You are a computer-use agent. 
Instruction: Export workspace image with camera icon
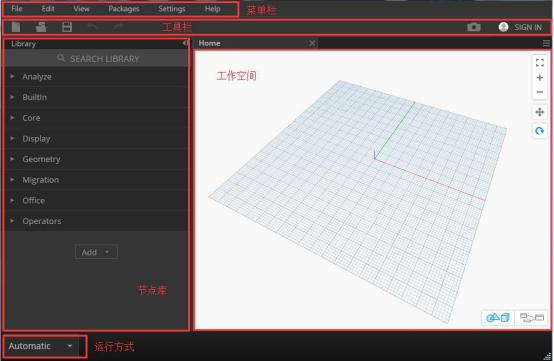point(474,27)
